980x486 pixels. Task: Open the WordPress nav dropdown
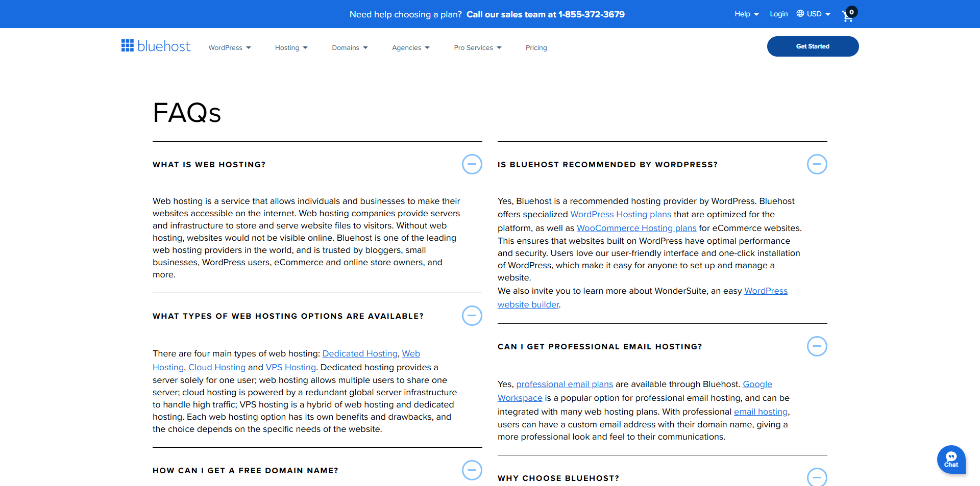[230, 48]
